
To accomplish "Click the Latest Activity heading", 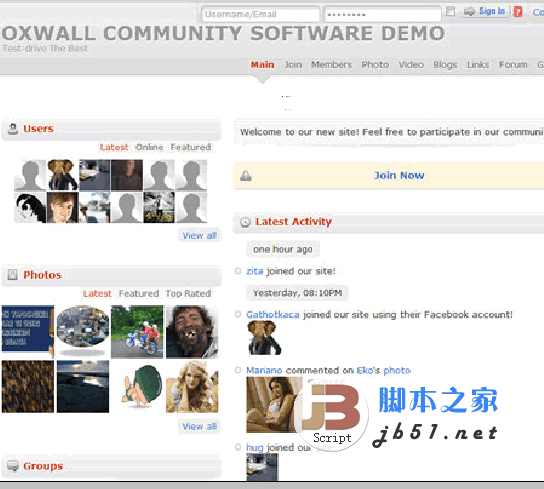I will 294,222.
